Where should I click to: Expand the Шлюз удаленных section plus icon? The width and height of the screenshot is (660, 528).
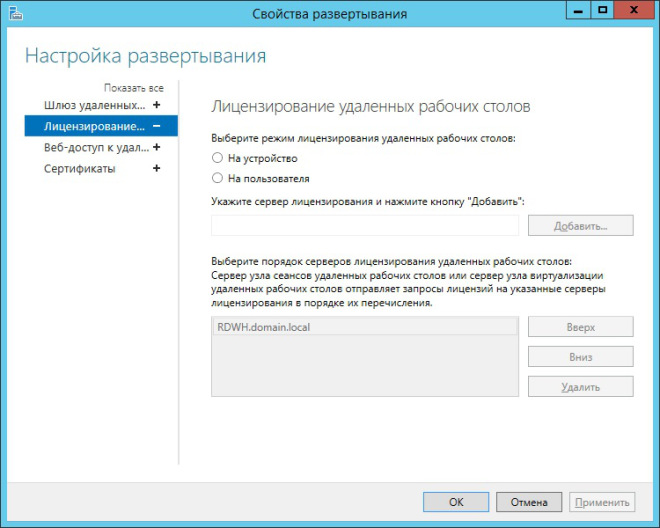pyautogui.click(x=156, y=105)
